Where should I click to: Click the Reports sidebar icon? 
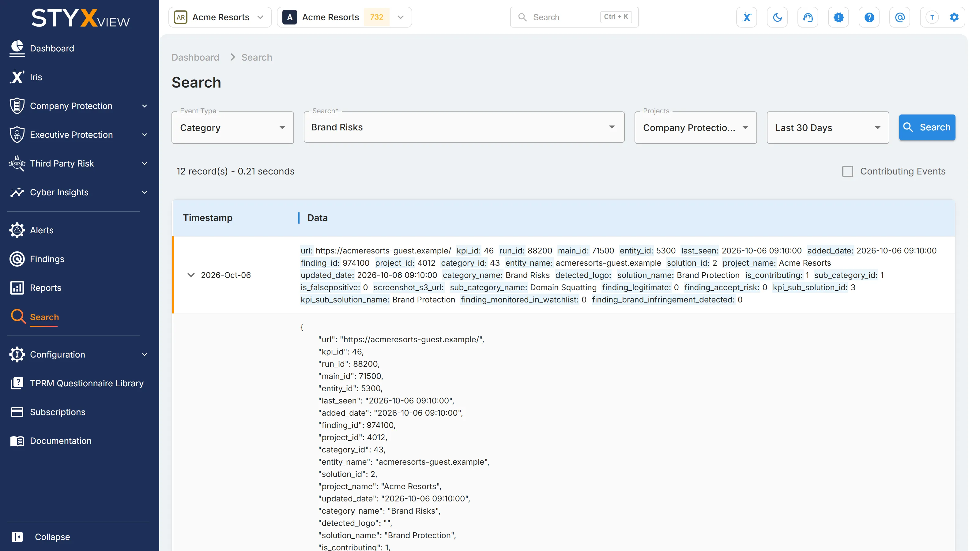[x=17, y=288]
